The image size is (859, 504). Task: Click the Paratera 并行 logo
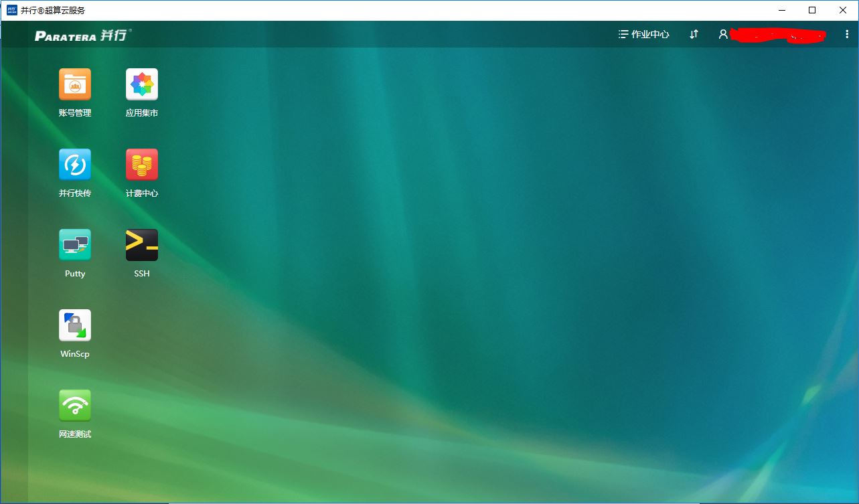[83, 35]
